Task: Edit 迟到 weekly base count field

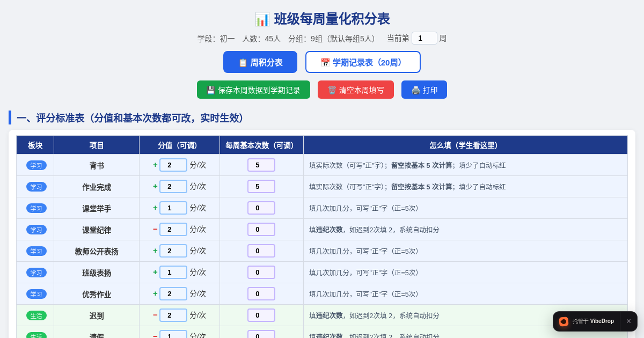Action: point(261,315)
